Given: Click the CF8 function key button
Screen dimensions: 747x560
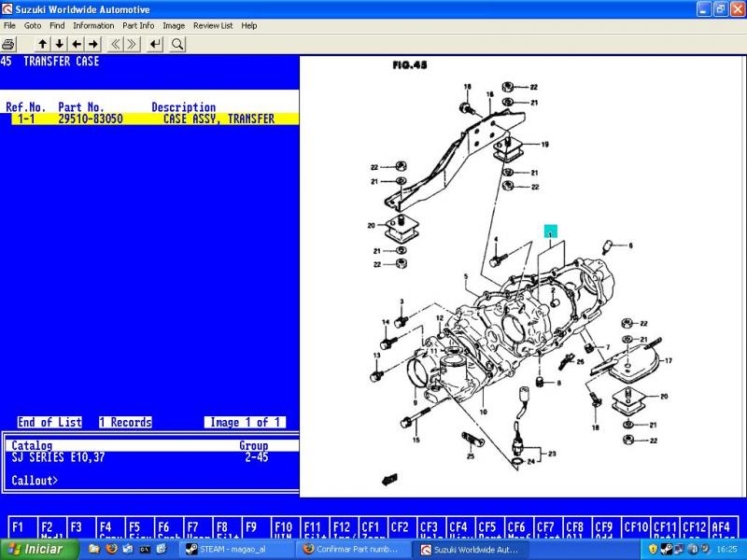Looking at the screenshot, I should pyautogui.click(x=577, y=527).
